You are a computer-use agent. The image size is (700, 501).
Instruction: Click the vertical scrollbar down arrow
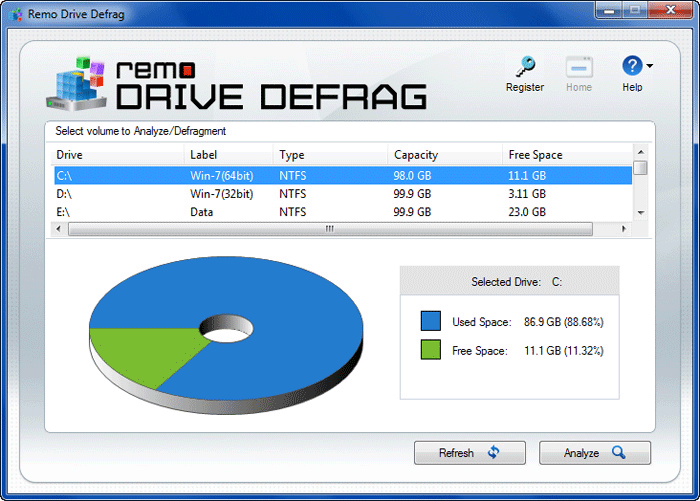[640, 212]
